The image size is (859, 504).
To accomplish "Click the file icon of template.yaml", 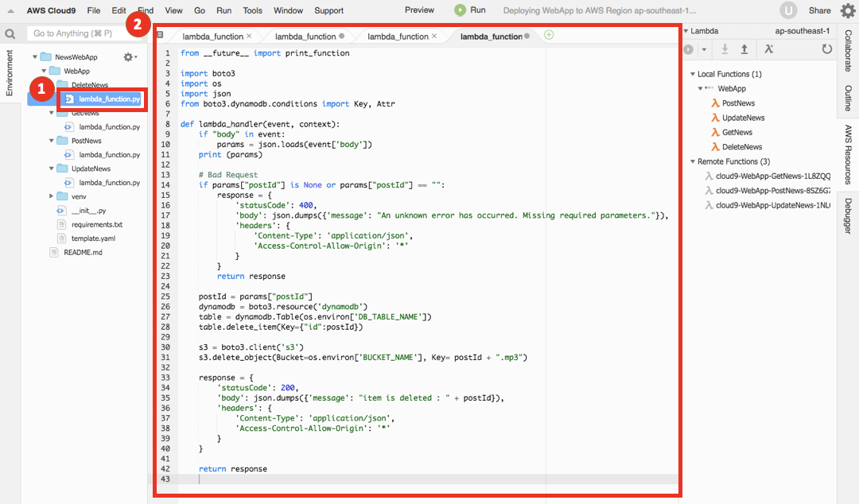I will [x=61, y=238].
